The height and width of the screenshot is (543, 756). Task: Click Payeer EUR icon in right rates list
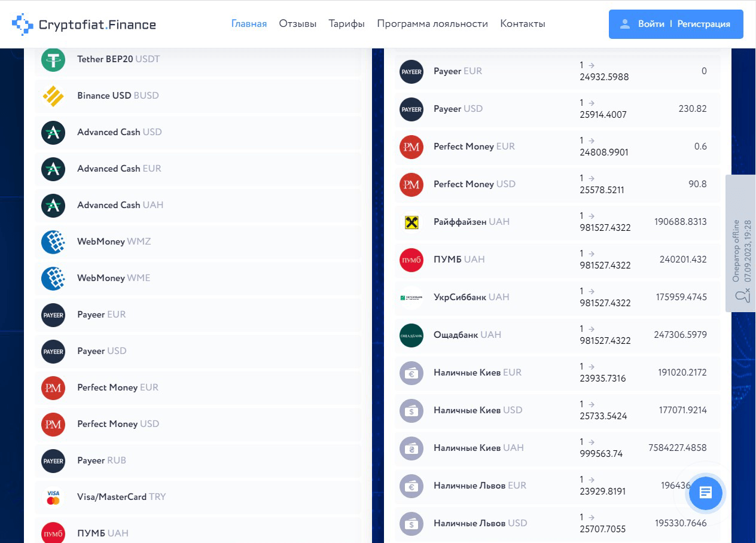411,71
